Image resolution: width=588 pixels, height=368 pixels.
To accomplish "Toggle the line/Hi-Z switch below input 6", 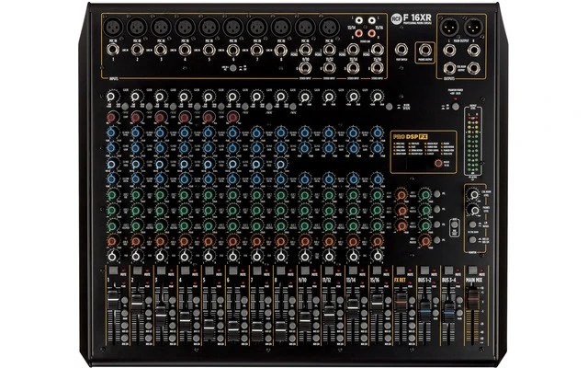I will tap(232, 68).
